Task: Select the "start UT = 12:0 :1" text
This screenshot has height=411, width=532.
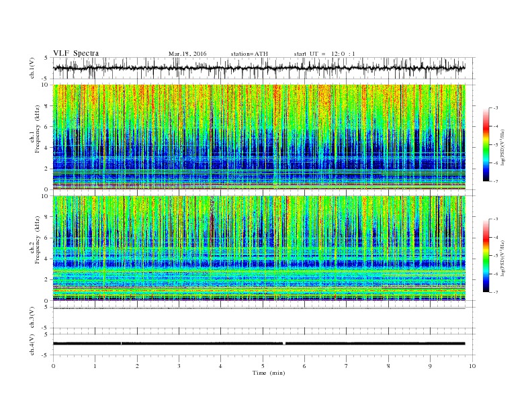Action: click(x=324, y=54)
